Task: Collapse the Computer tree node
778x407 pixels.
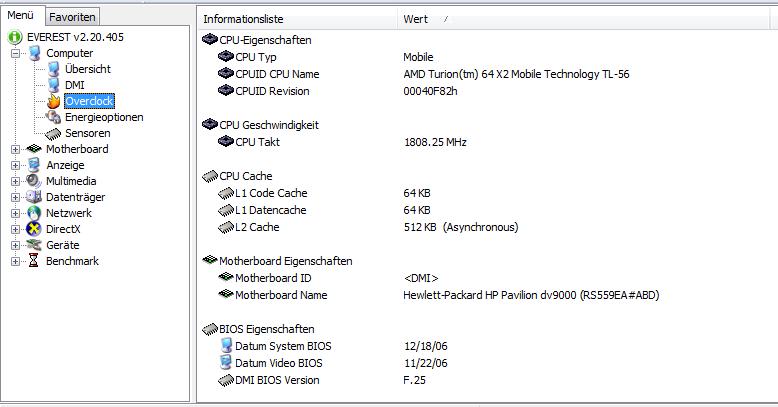Action: pyautogui.click(x=15, y=53)
